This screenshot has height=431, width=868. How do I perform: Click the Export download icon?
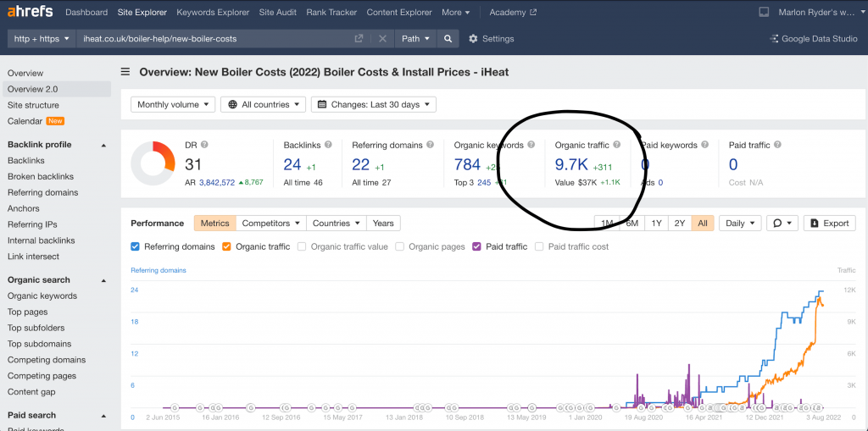[x=815, y=223]
